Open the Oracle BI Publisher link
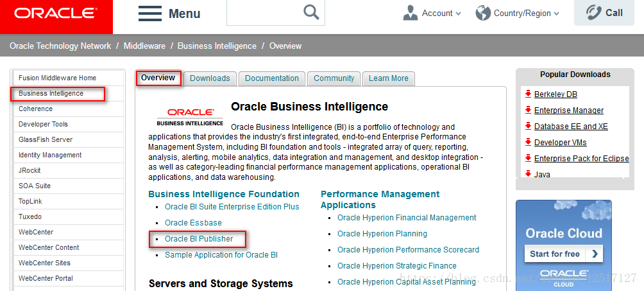This screenshot has height=291, width=644. point(199,239)
